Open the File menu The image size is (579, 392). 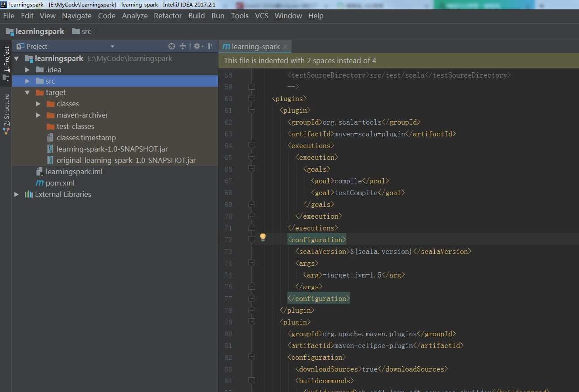[9, 16]
